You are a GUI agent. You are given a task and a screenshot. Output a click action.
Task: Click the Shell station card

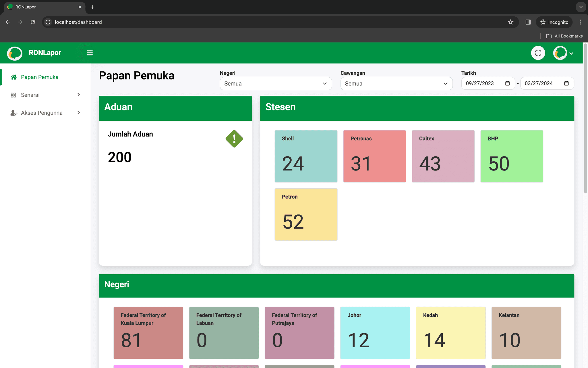(x=306, y=156)
